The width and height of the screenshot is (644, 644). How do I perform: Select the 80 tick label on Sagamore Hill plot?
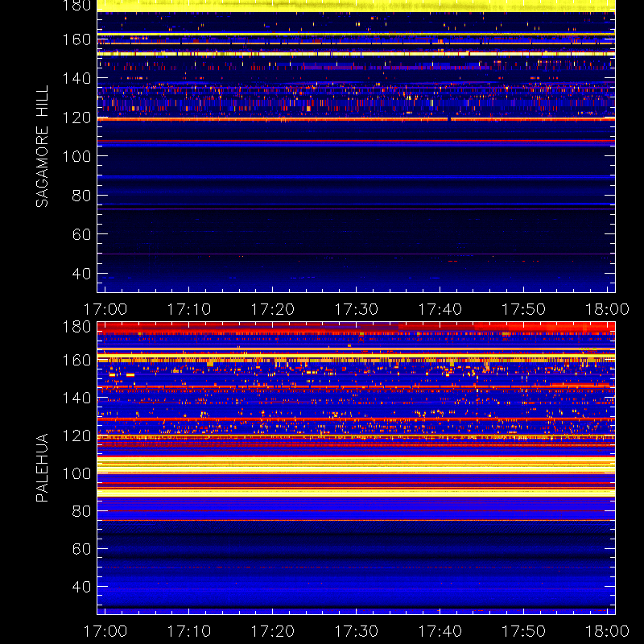(x=81, y=196)
